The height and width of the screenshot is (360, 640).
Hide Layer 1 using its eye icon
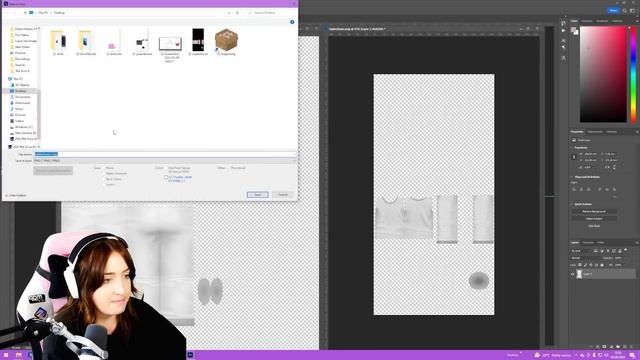573,274
